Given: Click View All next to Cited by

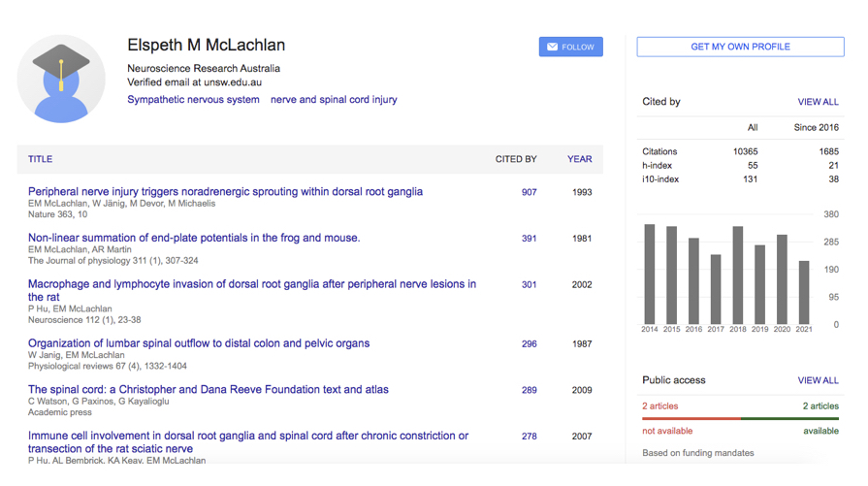Looking at the screenshot, I should click(818, 102).
